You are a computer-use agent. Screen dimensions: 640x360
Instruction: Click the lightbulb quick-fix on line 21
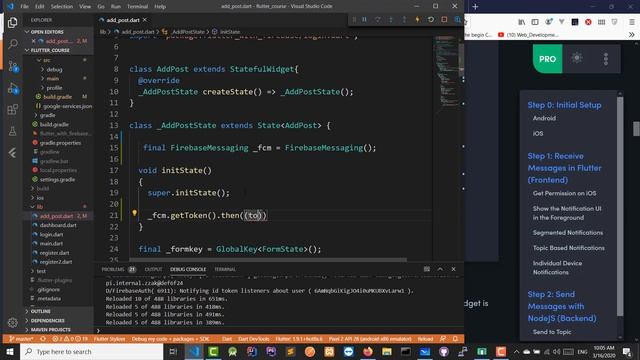point(134,213)
